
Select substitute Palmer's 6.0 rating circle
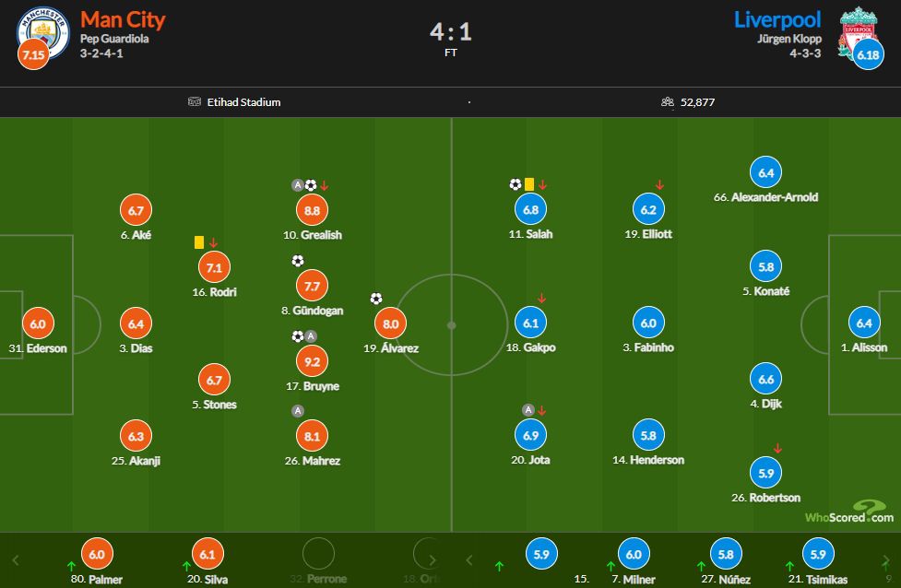(96, 555)
